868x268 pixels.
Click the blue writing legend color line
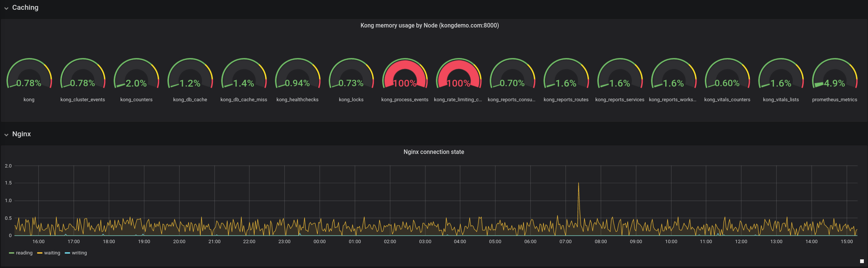tap(68, 253)
